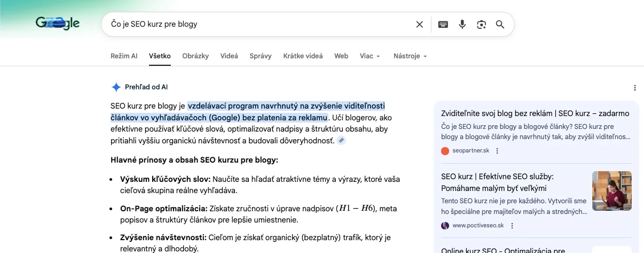Open three-dot menu next to www.poctiveseo.sk
The image size is (644, 253).
click(512, 226)
